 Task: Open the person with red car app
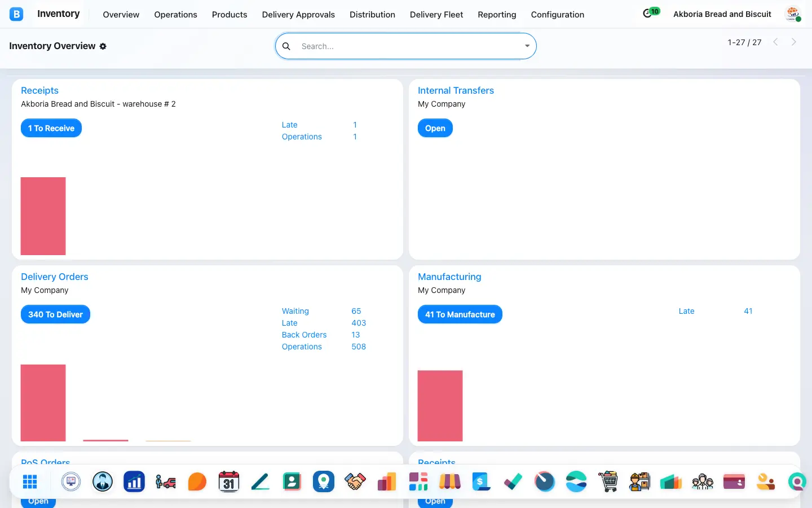[166, 481]
